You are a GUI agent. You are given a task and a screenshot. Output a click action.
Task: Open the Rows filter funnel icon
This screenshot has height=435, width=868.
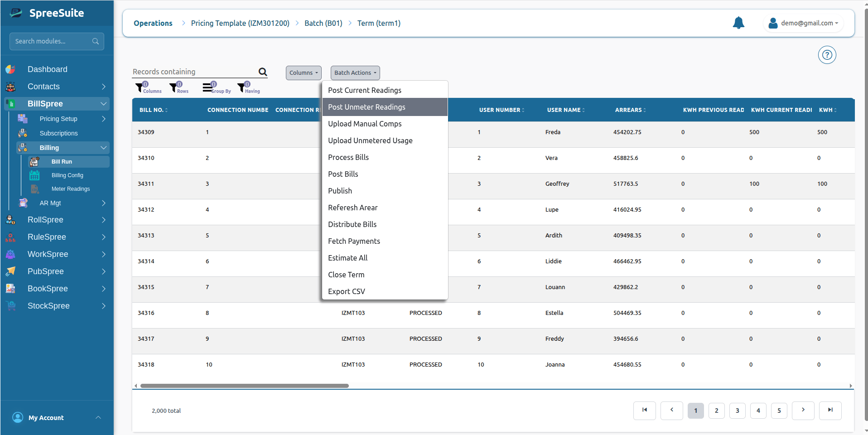[x=174, y=87]
